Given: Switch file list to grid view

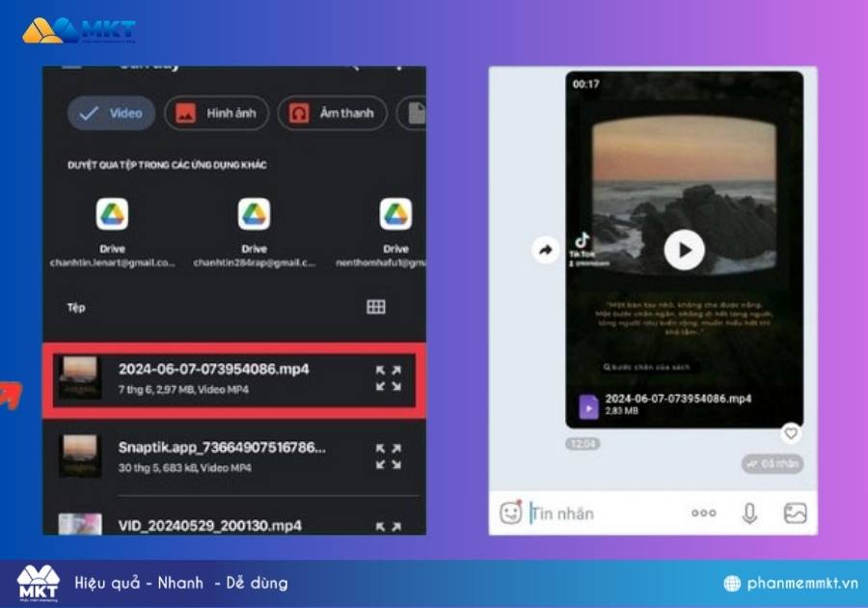Looking at the screenshot, I should tap(376, 307).
